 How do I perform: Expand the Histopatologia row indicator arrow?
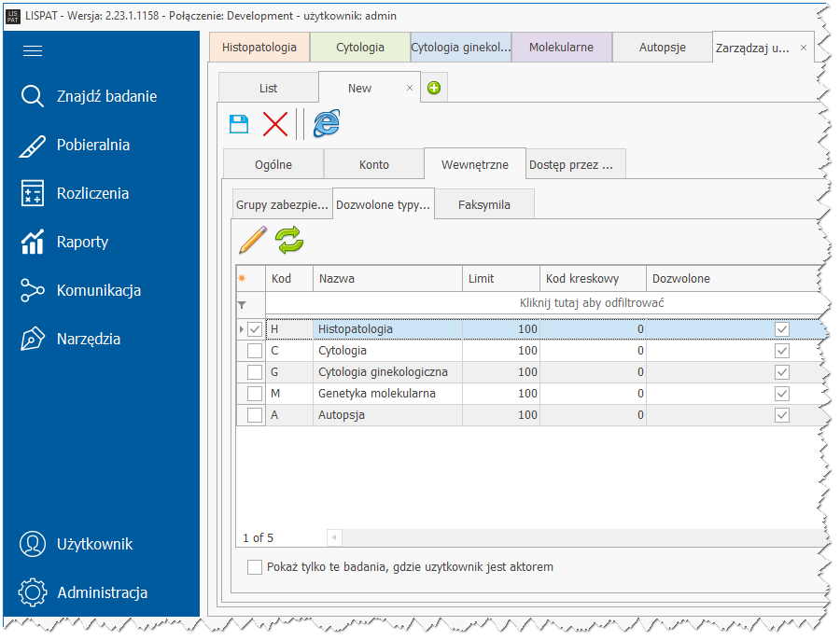click(242, 329)
